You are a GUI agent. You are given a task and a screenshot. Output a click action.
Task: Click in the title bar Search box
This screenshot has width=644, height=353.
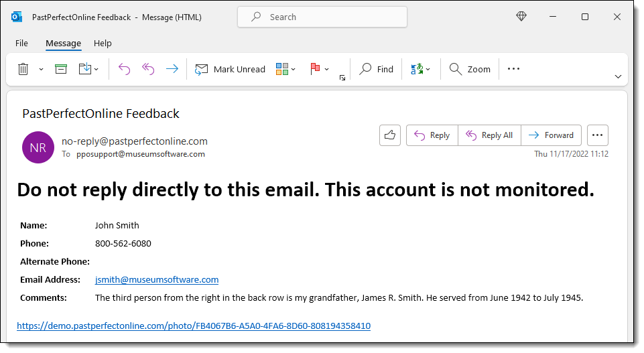click(x=322, y=17)
